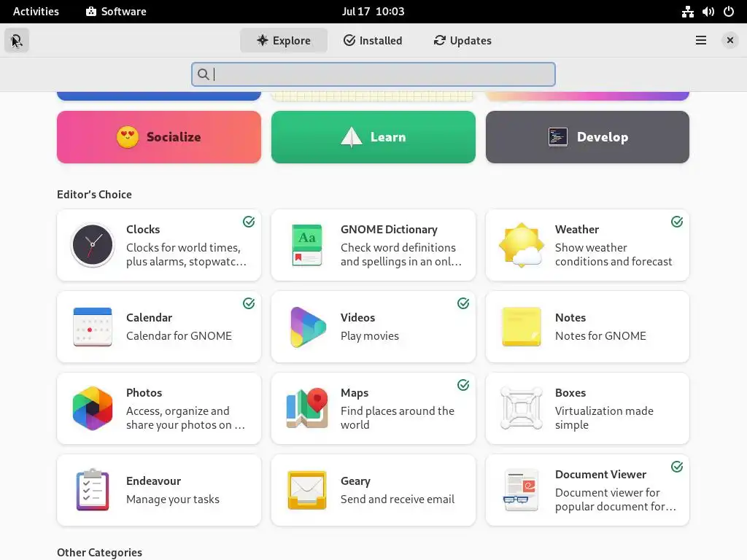Screen dimensions: 747x560
Task: Click 'Send and receive email' description
Action: tap(398, 499)
